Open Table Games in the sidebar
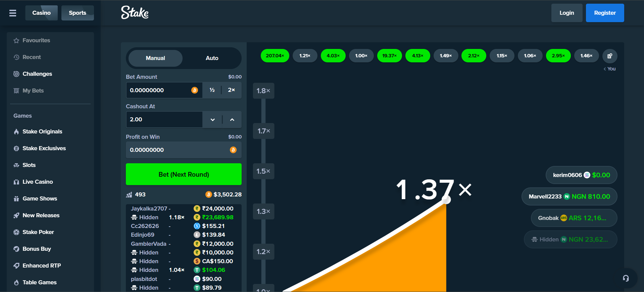The image size is (644, 292). [x=50, y=282]
